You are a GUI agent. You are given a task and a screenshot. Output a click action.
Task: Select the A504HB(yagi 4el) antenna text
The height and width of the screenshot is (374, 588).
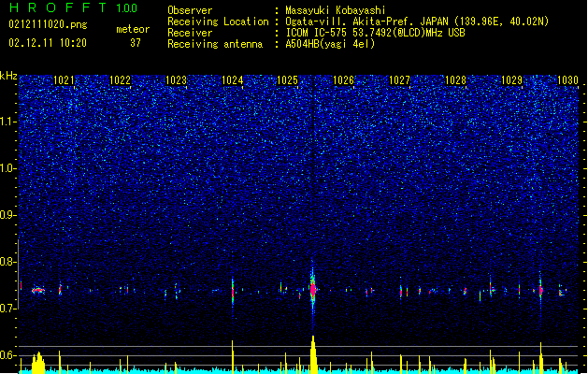coord(330,44)
